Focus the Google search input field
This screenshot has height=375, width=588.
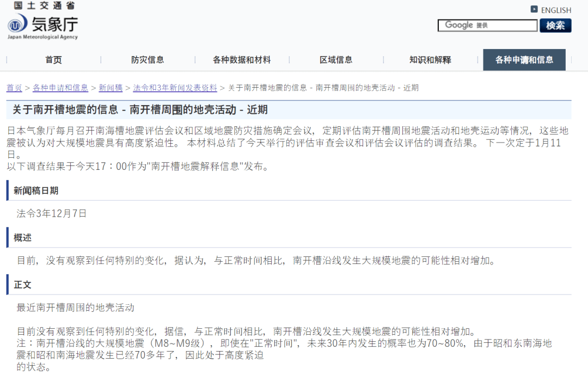coord(487,26)
